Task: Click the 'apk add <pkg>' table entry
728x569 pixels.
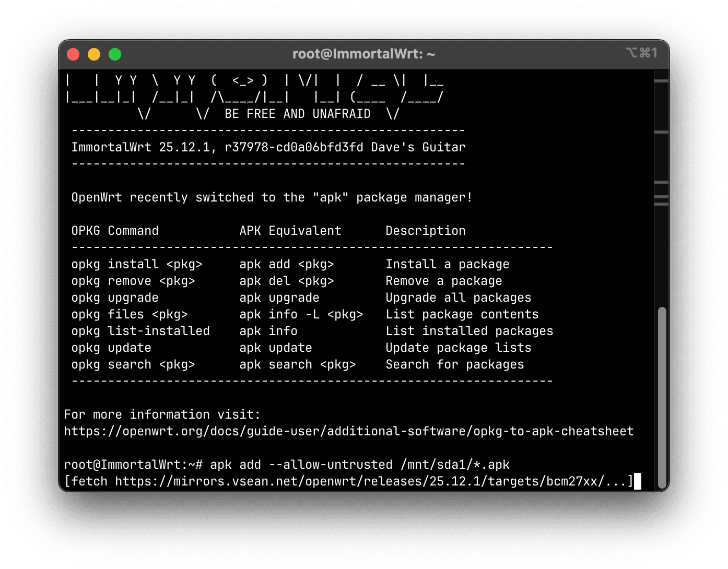Action: 286,264
